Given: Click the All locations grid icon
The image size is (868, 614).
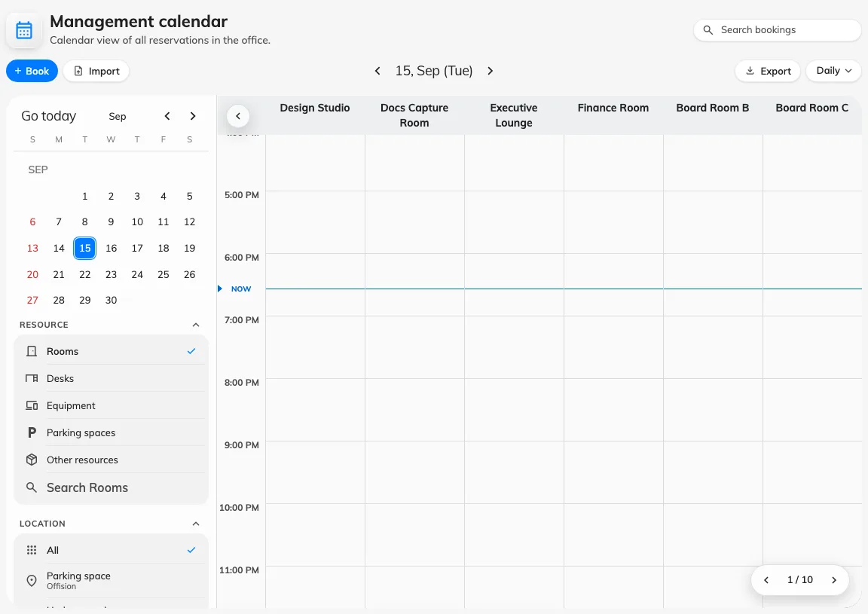Looking at the screenshot, I should pos(32,550).
